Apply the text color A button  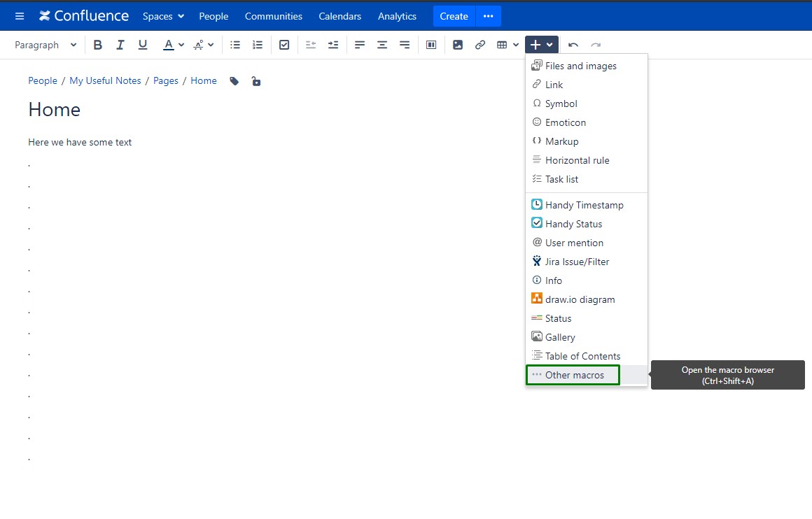tap(168, 45)
